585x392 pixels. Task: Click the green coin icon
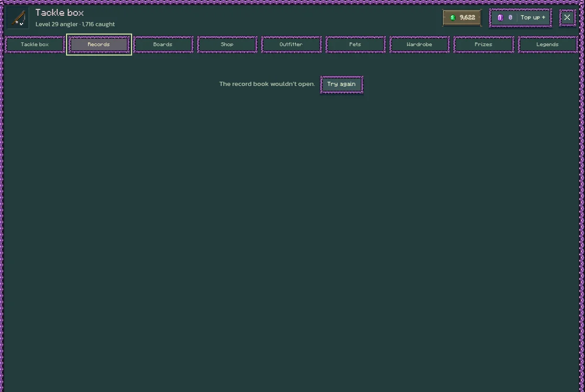[x=452, y=17]
